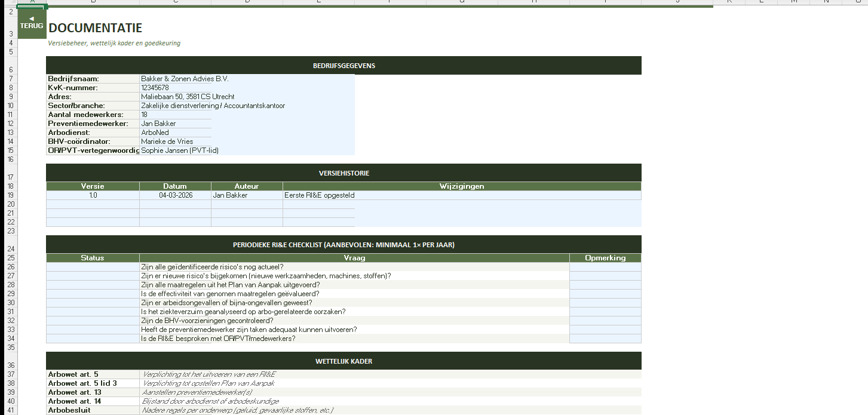Screen dimensions: 868x415
Task: Open the Status cell for BHV-voorzieningen question
Action: coord(93,321)
